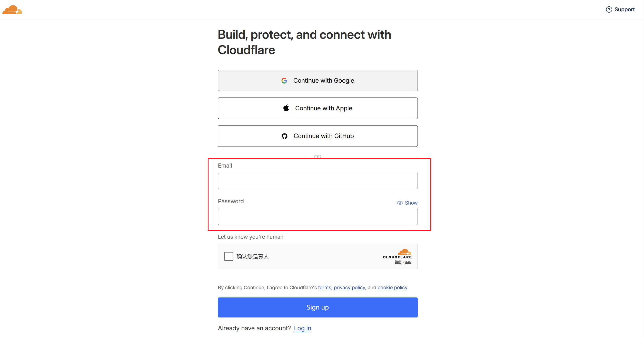Click the Cloudflare logo at top left

click(x=12, y=10)
